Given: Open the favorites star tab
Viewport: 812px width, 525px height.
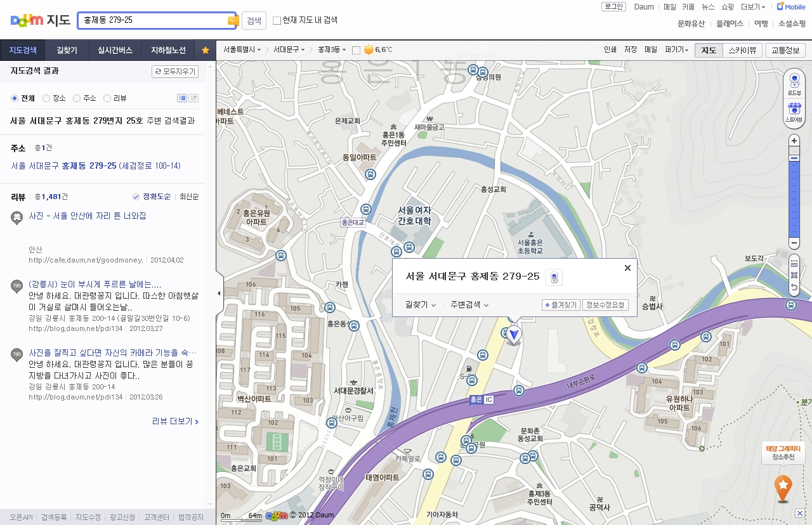Looking at the screenshot, I should 205,50.
